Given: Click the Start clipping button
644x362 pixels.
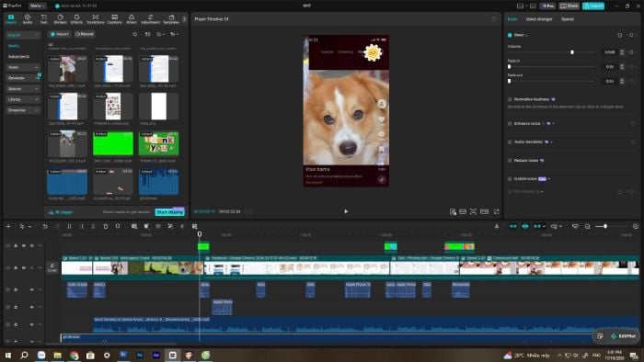Looking at the screenshot, I should pos(169,212).
